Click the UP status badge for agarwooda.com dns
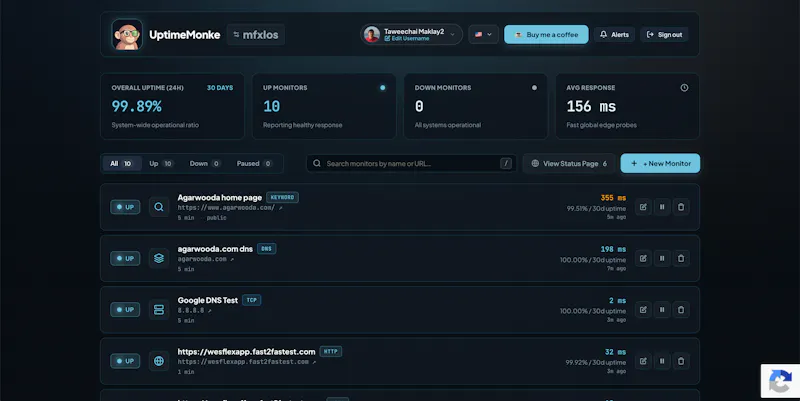Viewport: 800px width, 401px height. click(x=125, y=258)
